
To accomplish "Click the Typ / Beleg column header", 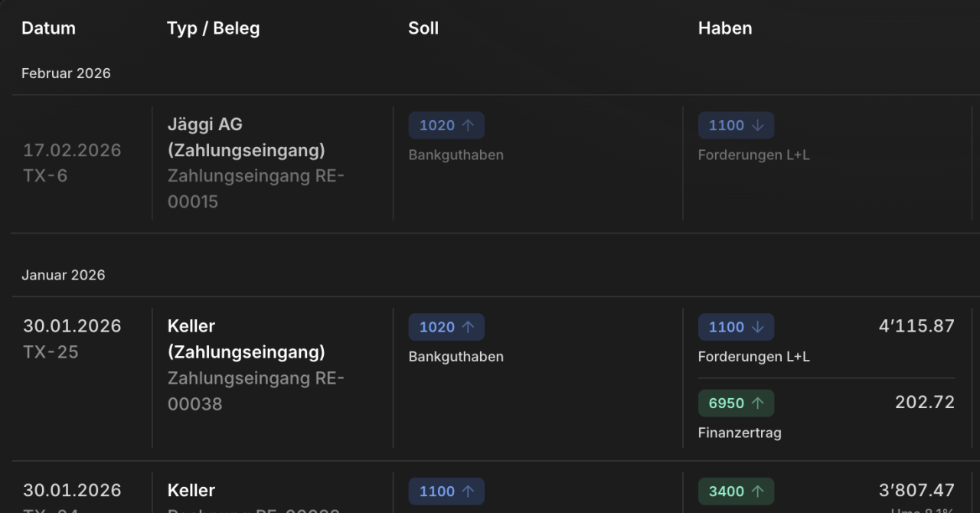I will (214, 28).
